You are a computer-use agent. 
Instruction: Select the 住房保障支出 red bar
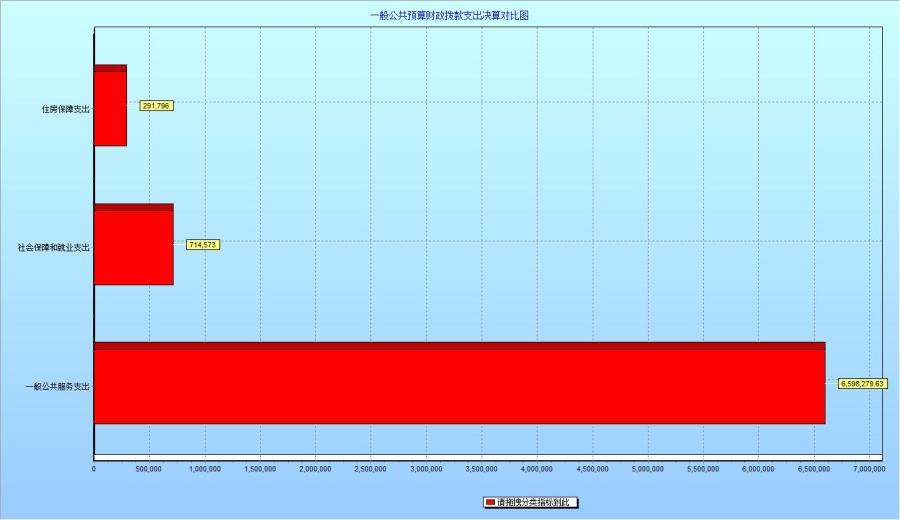pos(110,108)
